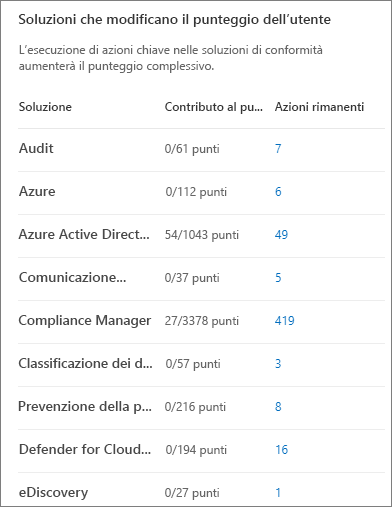Select the 54/1043 punti contribution cell
Viewport: 392px width, 507px height.
[202, 235]
